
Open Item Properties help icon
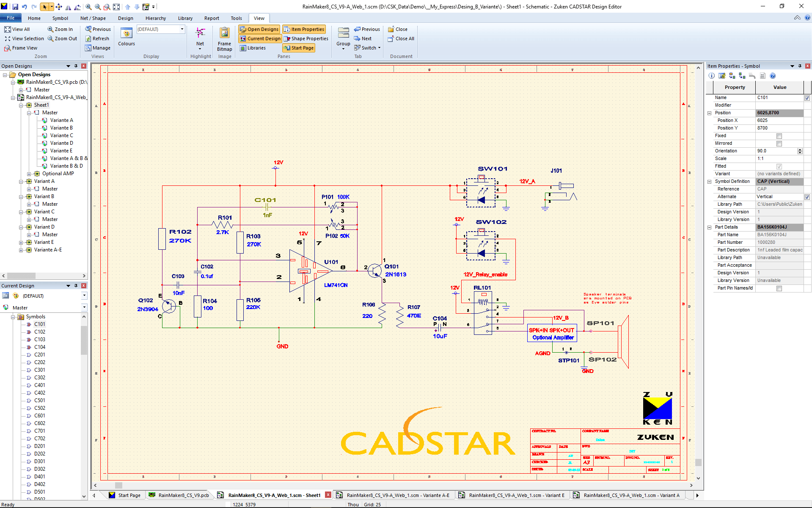coord(773,76)
